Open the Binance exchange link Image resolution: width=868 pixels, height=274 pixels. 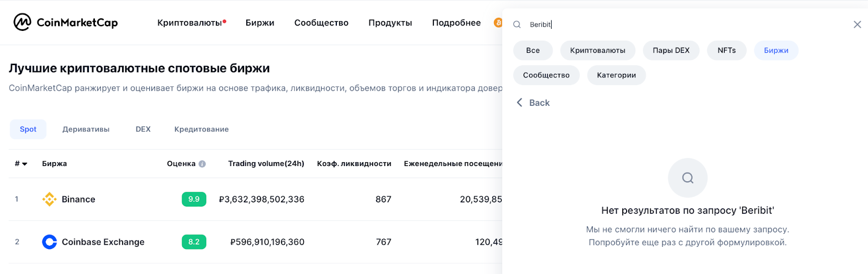pos(79,199)
